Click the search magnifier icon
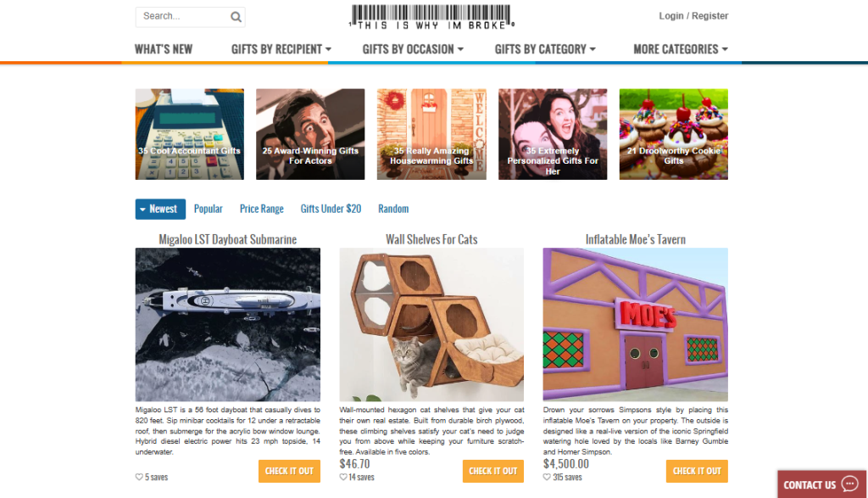This screenshot has height=498, width=868. [236, 17]
